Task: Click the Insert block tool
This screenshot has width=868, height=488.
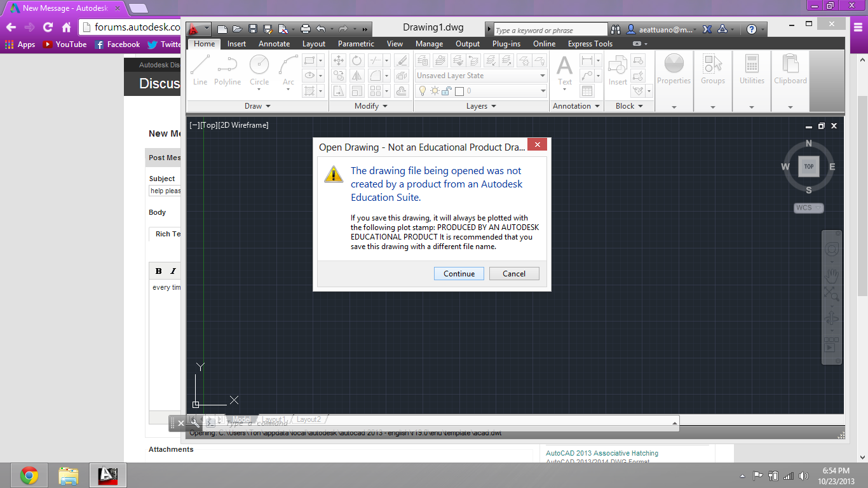Action: (x=618, y=70)
